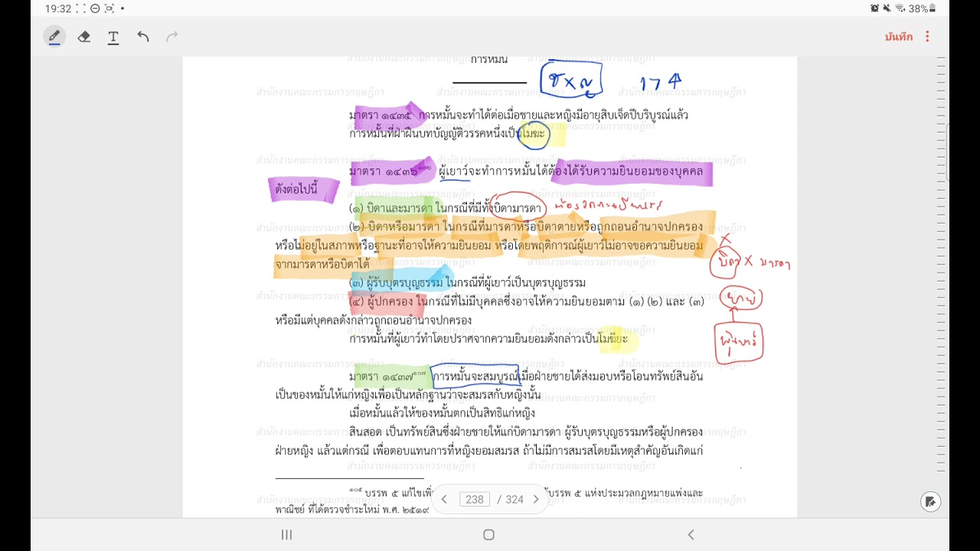The height and width of the screenshot is (551, 980).
Task: Tap the highlighted text ดังต่อไปนี้
Action: [x=296, y=190]
